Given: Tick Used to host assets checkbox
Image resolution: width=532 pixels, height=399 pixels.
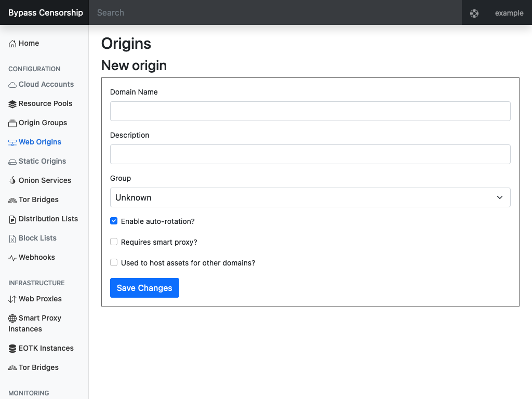Looking at the screenshot, I should click(114, 263).
